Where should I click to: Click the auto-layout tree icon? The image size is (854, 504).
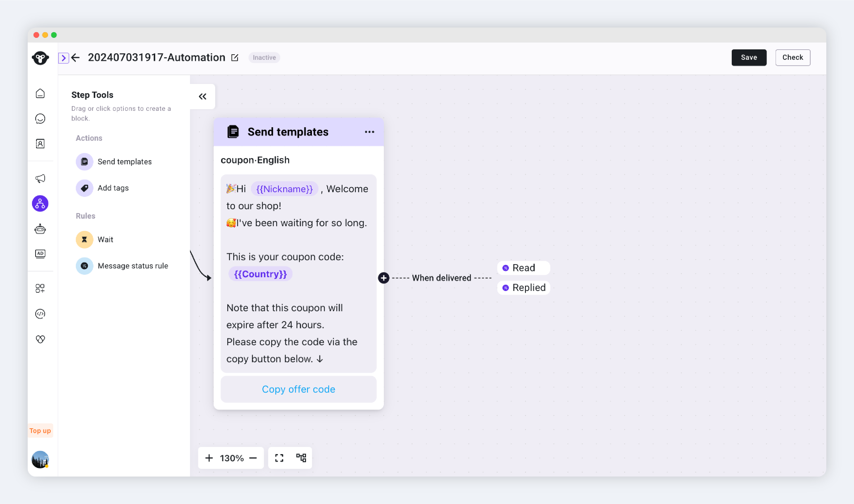pos(301,458)
